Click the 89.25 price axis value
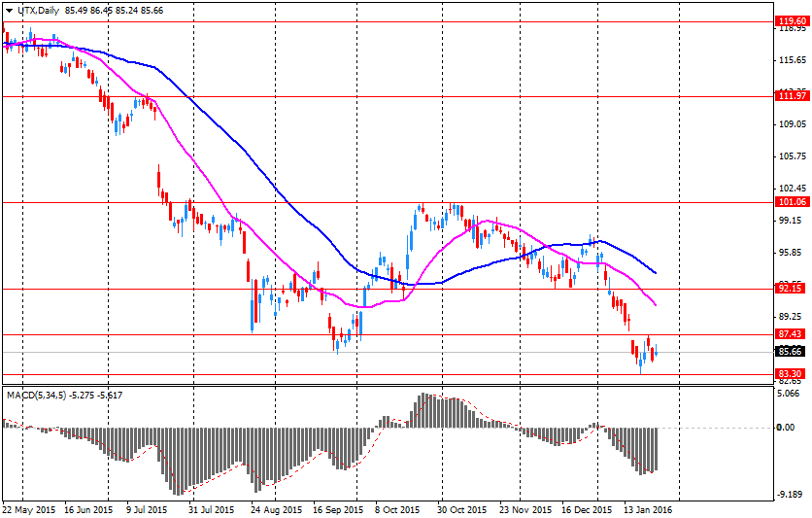 click(791, 317)
